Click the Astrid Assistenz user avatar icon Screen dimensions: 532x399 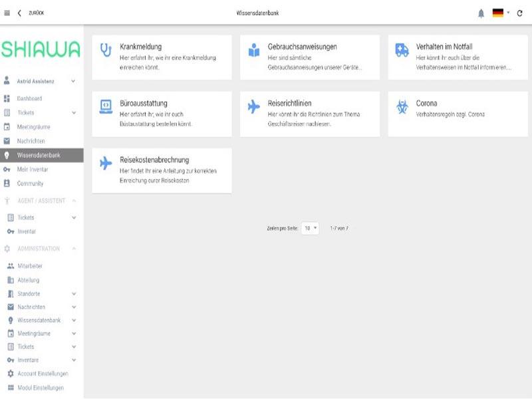[7, 80]
